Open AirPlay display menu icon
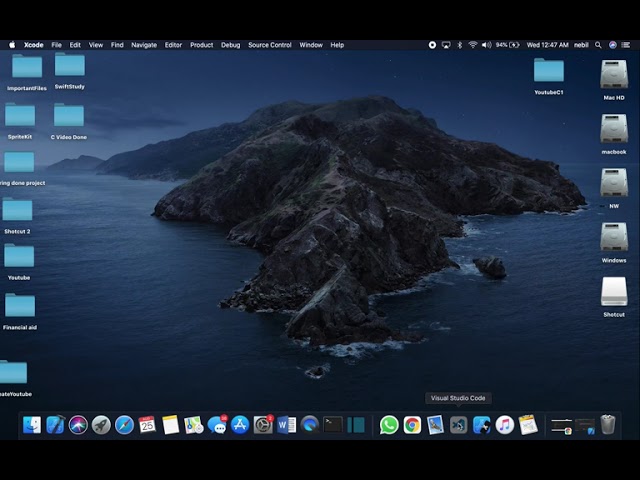 pos(446,45)
